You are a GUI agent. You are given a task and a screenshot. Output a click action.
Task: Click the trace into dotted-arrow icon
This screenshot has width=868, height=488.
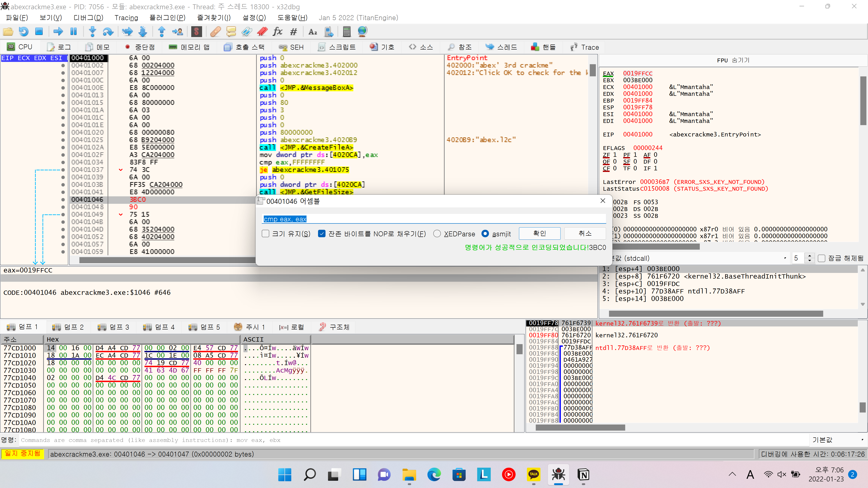tap(127, 32)
